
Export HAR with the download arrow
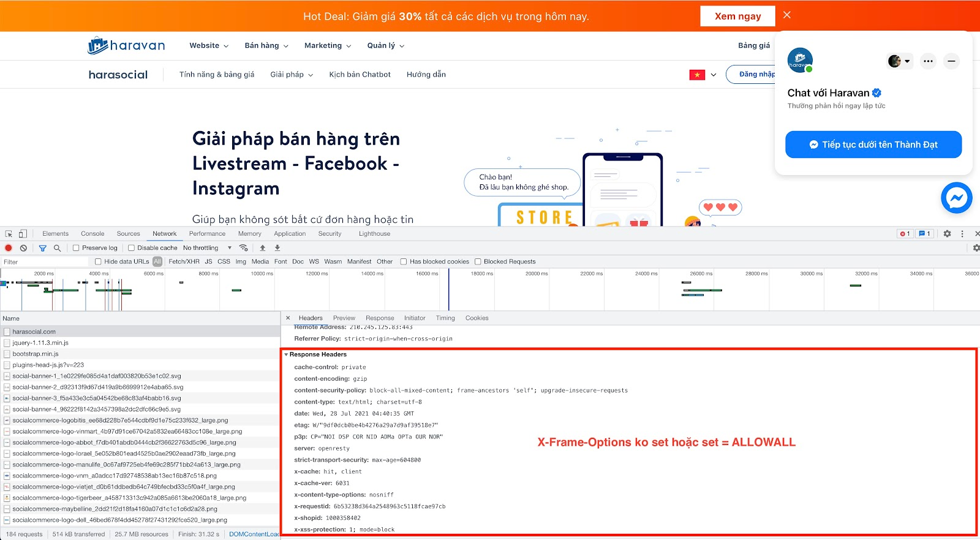[277, 248]
